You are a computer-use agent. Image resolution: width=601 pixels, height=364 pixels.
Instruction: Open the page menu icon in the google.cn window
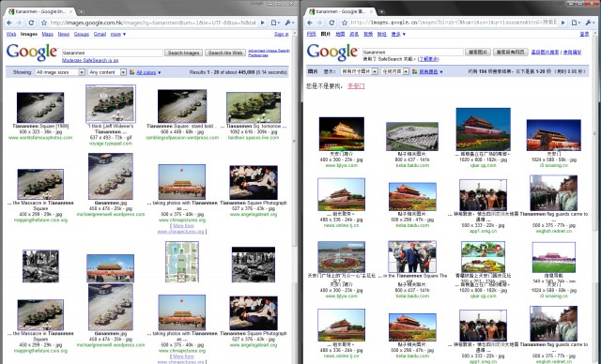point(576,23)
